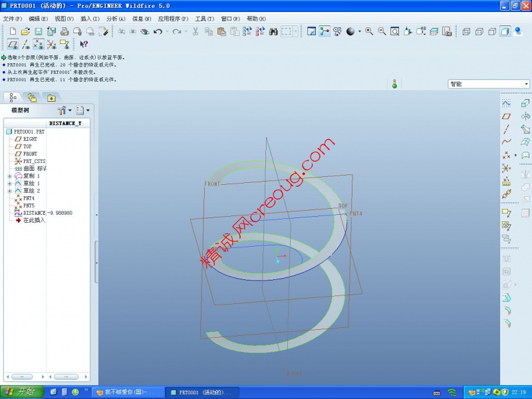Open a file with the folder icon
This screenshot has width=532, height=399.
25,31
